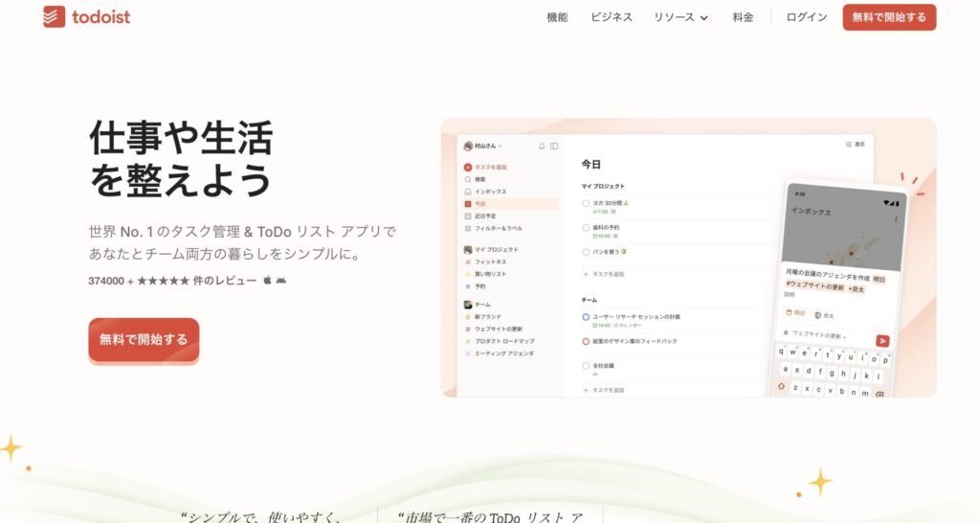This screenshot has width=980, height=523.
Task: Tap the red send arrow button
Action: pos(882,341)
